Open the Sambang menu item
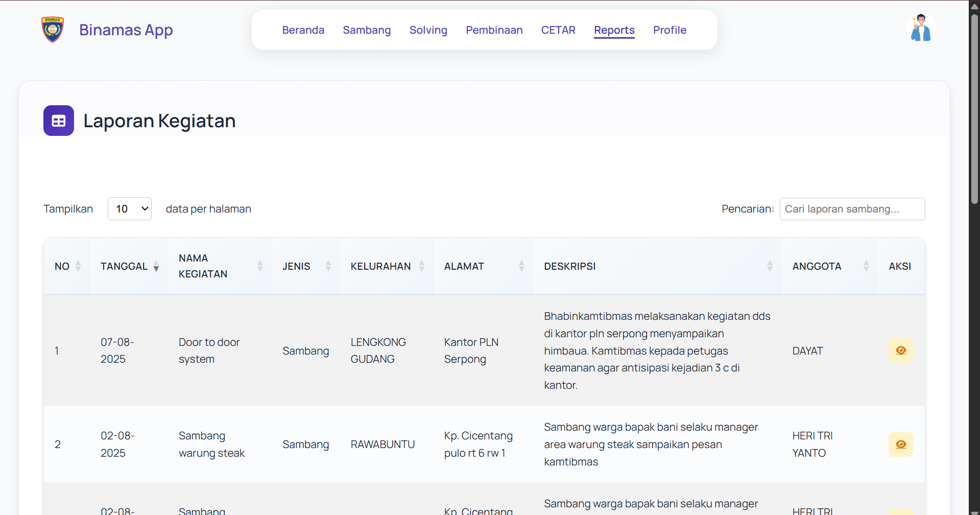Viewport: 980px width, 515px height. pyautogui.click(x=367, y=30)
